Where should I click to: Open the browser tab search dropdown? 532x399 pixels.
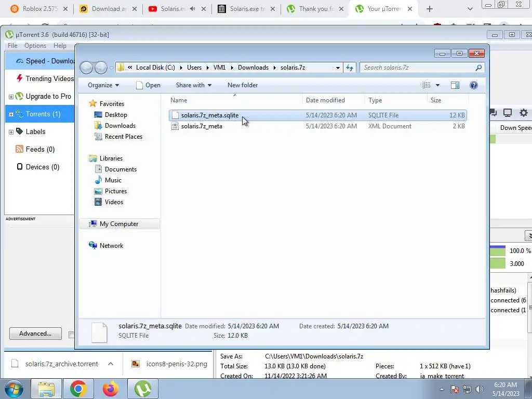pyautogui.click(x=470, y=9)
